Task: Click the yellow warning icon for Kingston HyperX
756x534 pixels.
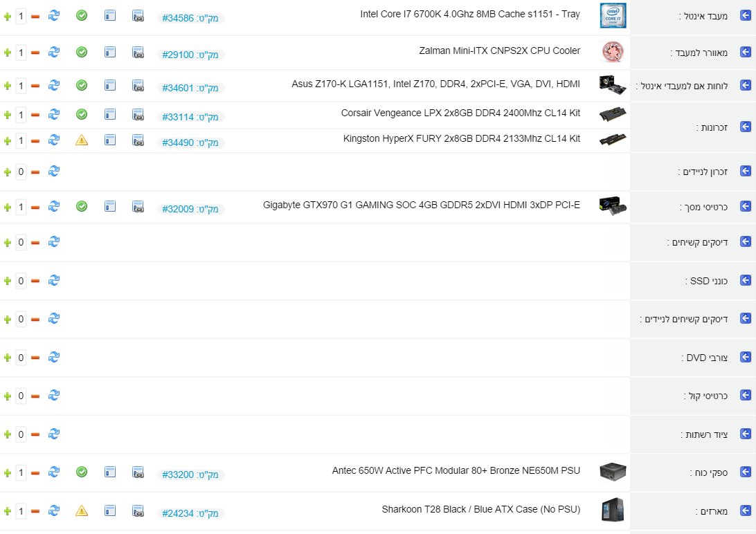Action: pos(82,140)
